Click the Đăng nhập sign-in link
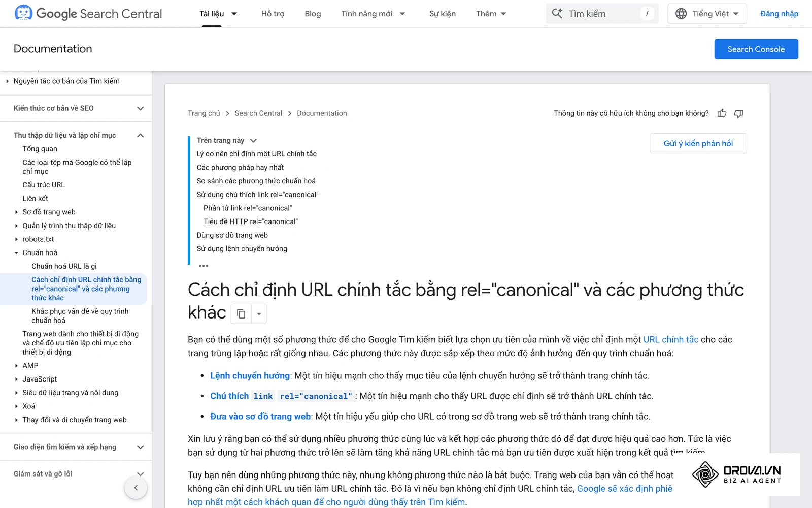Screen dimensions: 812x508 tap(779, 14)
